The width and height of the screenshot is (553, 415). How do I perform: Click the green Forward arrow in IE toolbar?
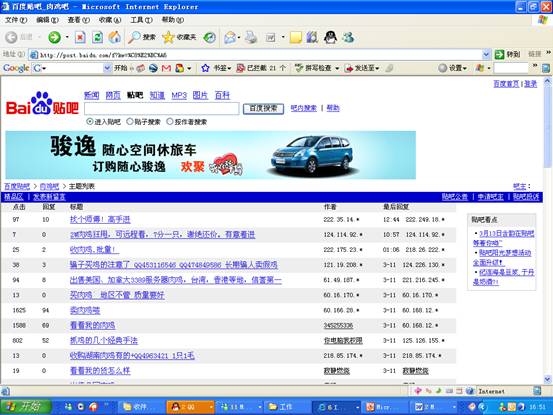(x=54, y=37)
